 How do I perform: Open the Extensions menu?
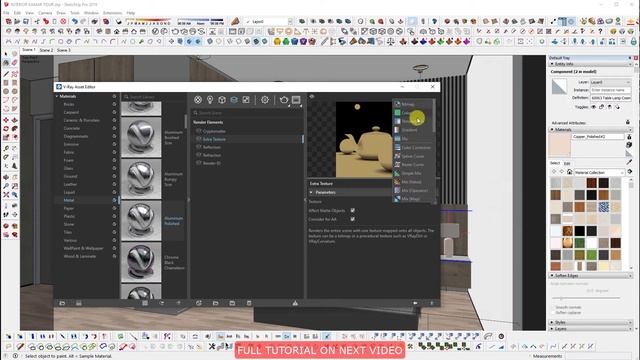pos(113,13)
